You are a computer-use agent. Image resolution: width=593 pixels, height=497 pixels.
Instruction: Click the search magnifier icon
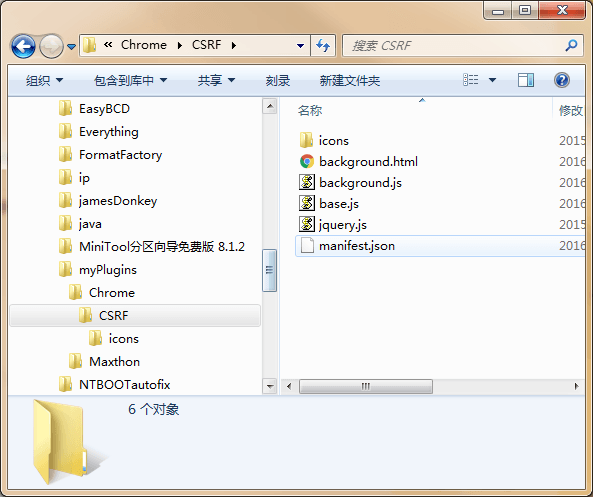571,45
